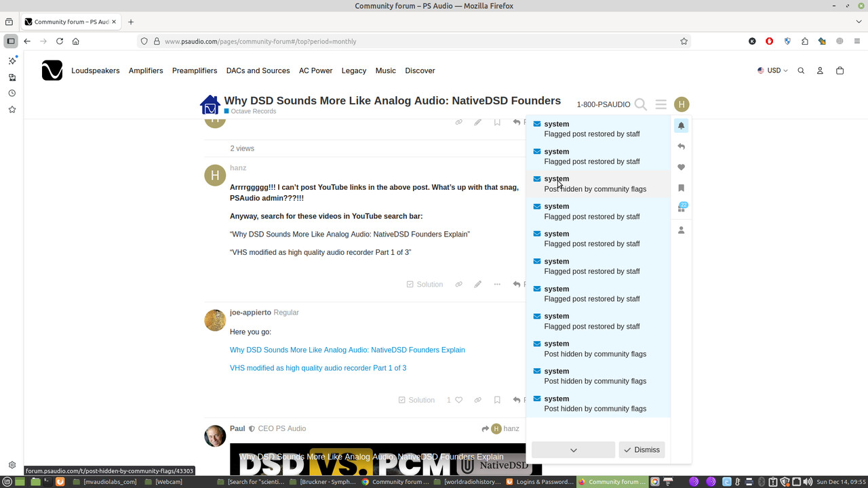Image resolution: width=868 pixels, height=488 pixels.
Task: Click the forum search magnifier icon
Action: [x=641, y=104]
